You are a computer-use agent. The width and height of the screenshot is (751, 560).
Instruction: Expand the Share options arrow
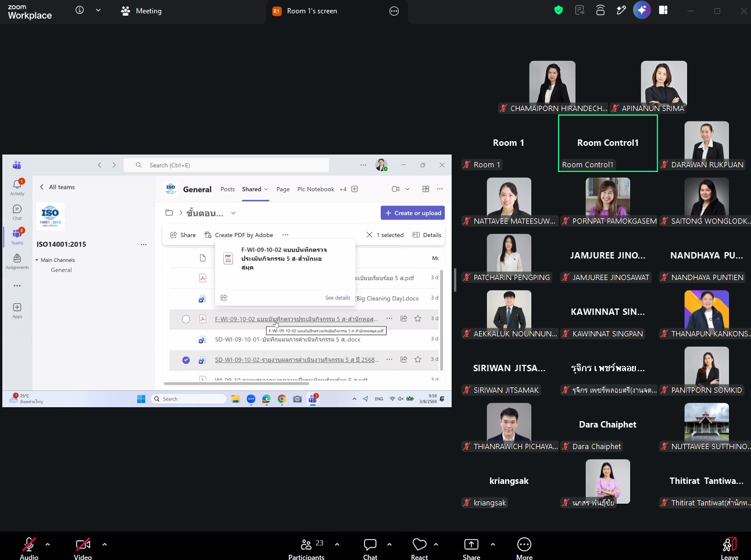pos(493,544)
